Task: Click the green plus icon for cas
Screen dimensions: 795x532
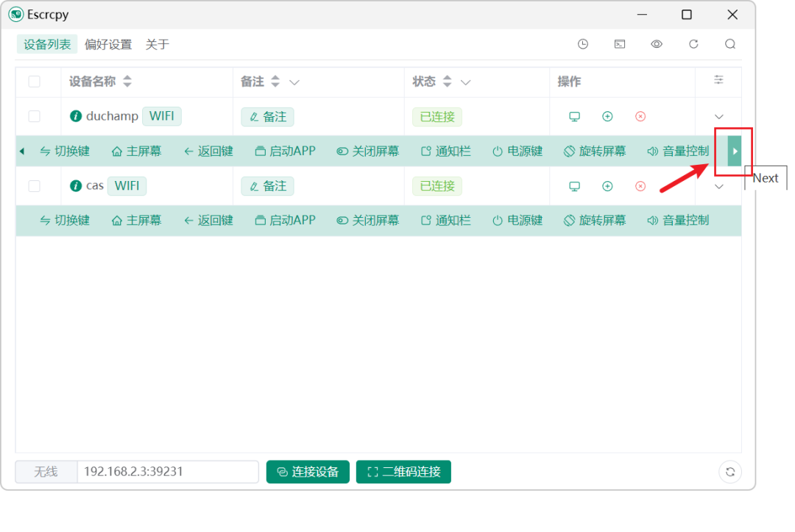Action: (607, 186)
